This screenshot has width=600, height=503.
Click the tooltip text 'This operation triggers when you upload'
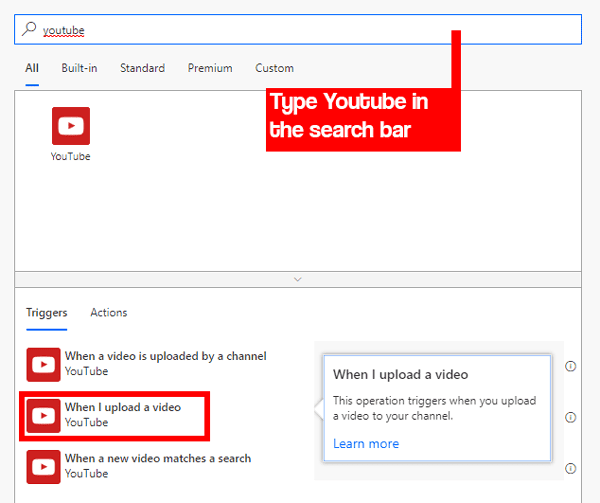coord(434,401)
